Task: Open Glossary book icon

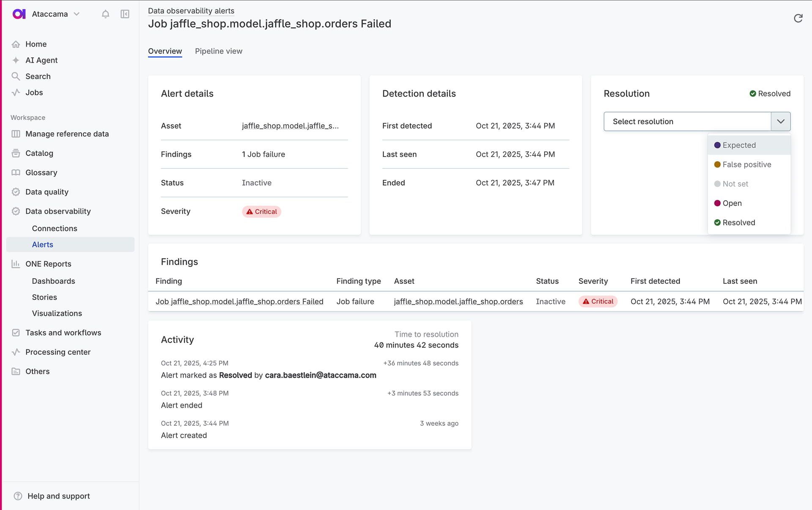Action: click(16, 173)
